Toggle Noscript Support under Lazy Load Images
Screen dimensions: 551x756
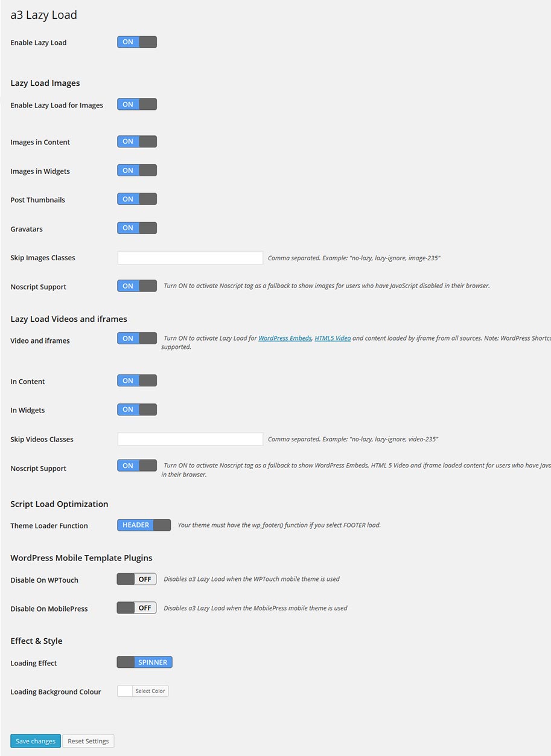point(137,286)
